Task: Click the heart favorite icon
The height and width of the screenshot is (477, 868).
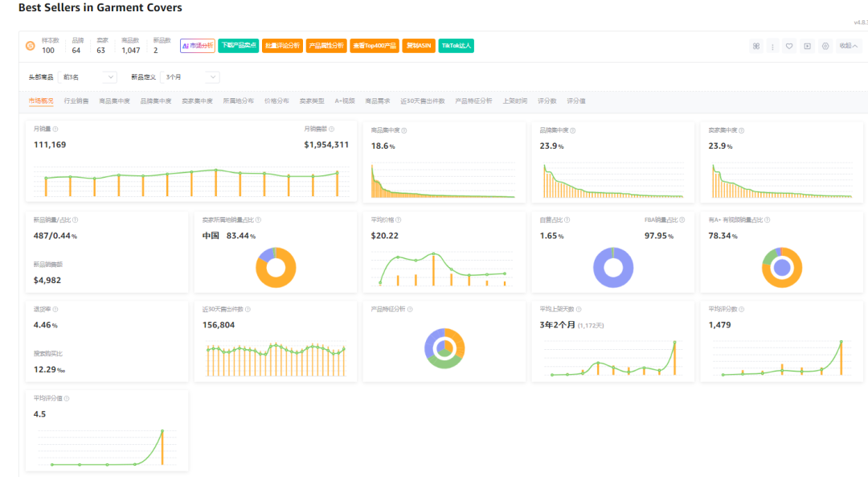Action: (x=789, y=46)
